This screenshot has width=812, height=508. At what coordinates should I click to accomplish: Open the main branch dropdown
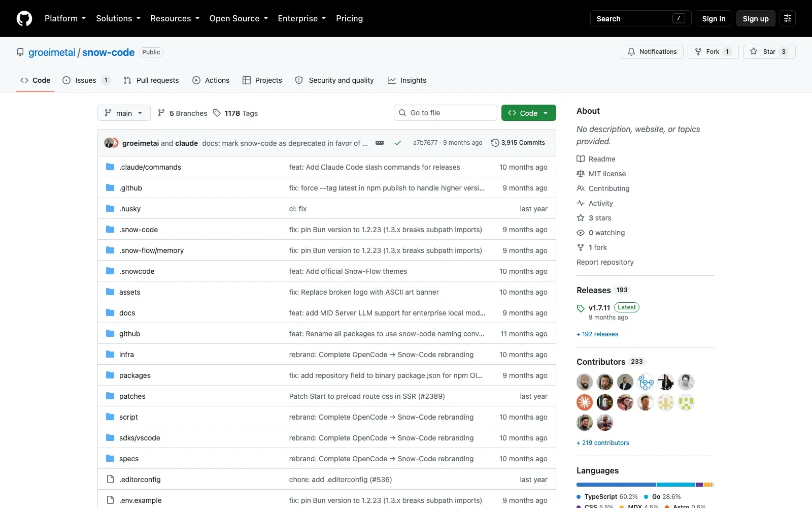(124, 113)
